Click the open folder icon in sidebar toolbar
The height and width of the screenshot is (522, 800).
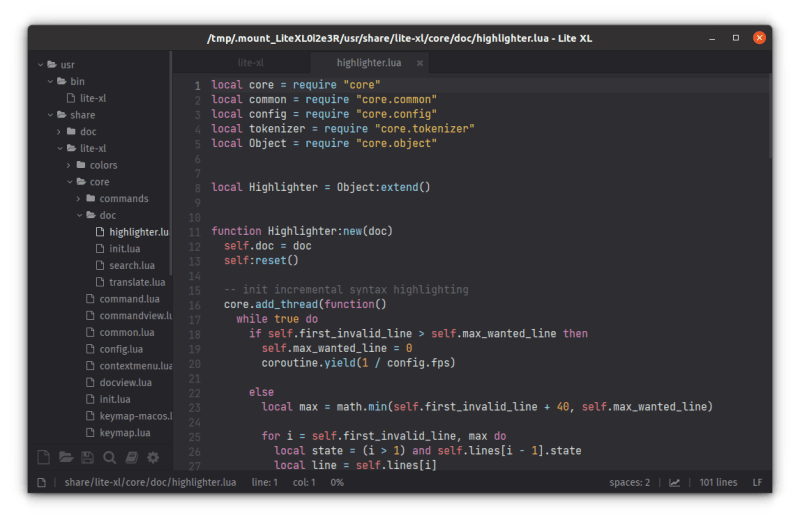pyautogui.click(x=65, y=458)
